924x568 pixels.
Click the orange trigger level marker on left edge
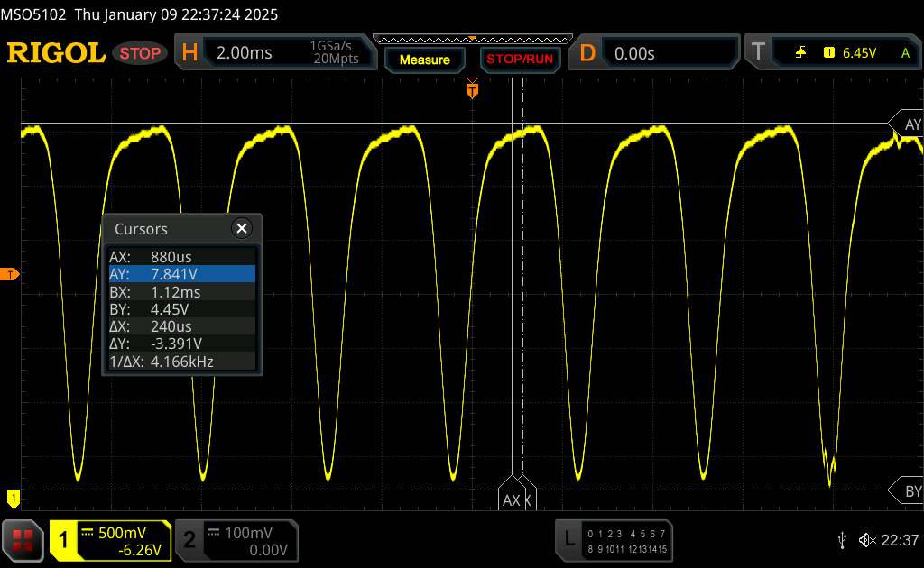[x=11, y=274]
